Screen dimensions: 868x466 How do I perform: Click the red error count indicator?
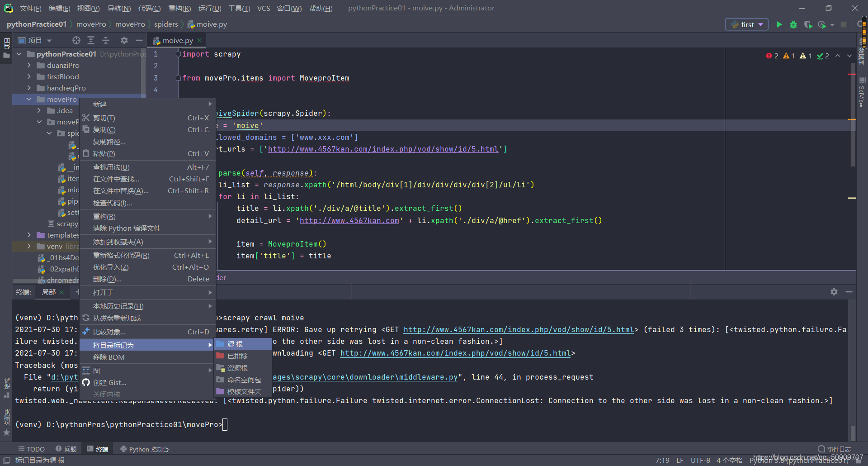coord(772,56)
